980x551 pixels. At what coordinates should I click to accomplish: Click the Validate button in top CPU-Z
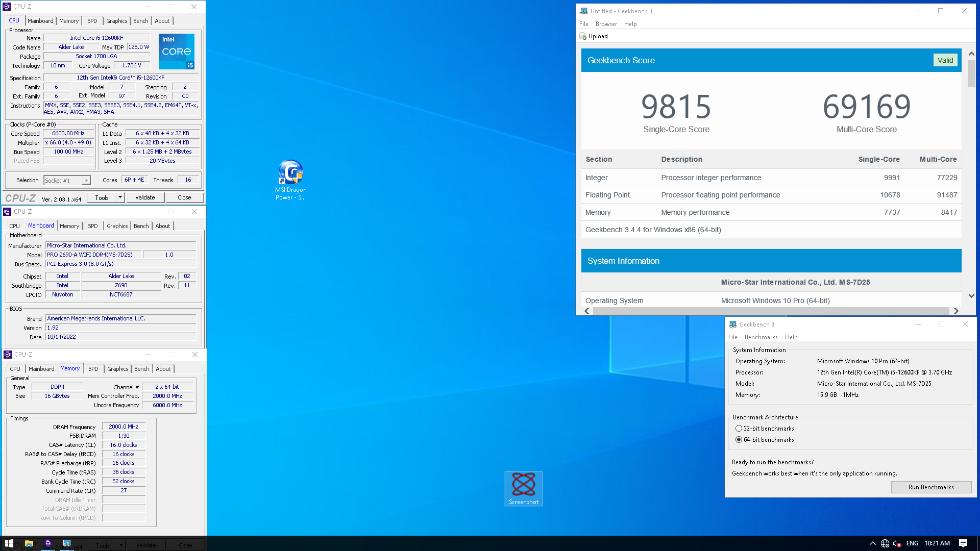(145, 197)
